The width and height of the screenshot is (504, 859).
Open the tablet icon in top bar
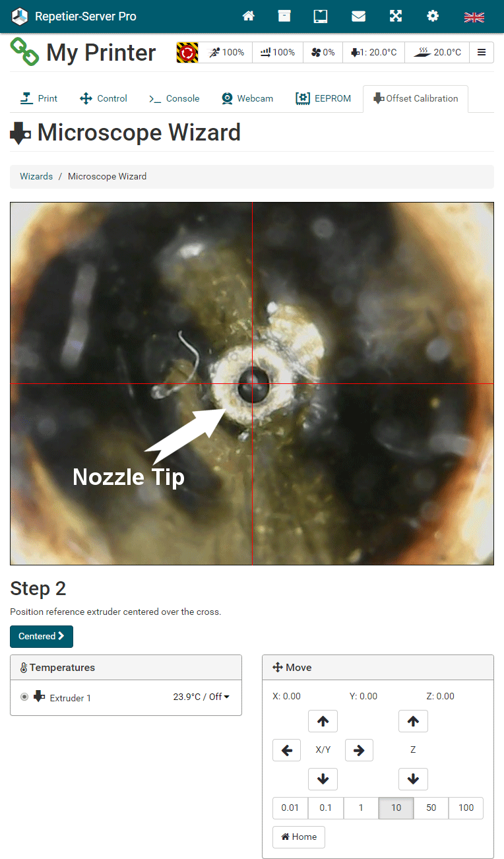(321, 16)
